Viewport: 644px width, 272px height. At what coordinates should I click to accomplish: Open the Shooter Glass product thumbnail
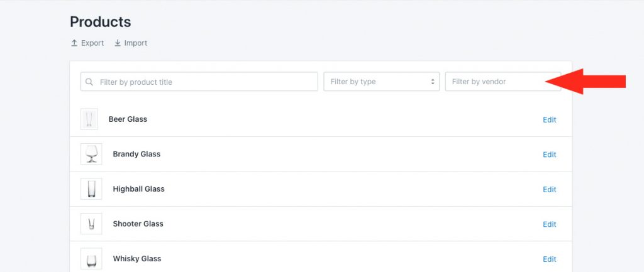(91, 224)
